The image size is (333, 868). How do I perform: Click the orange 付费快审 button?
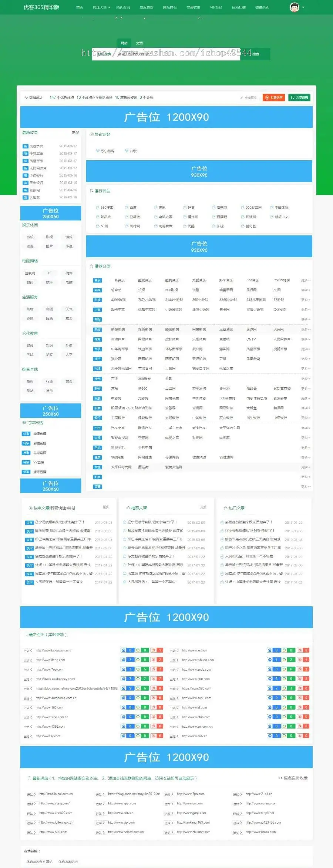click(273, 97)
